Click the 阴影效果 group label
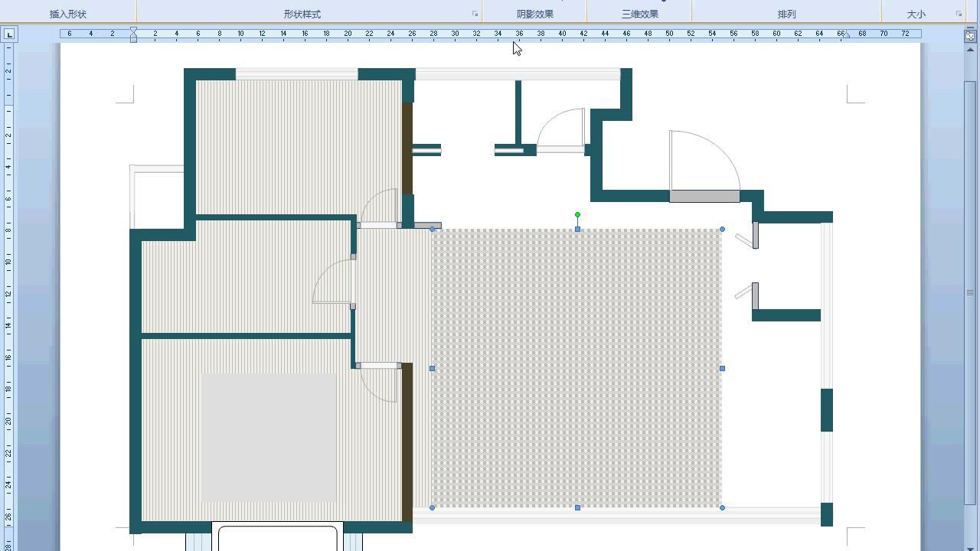Viewport: 980px width, 551px height. click(x=534, y=14)
